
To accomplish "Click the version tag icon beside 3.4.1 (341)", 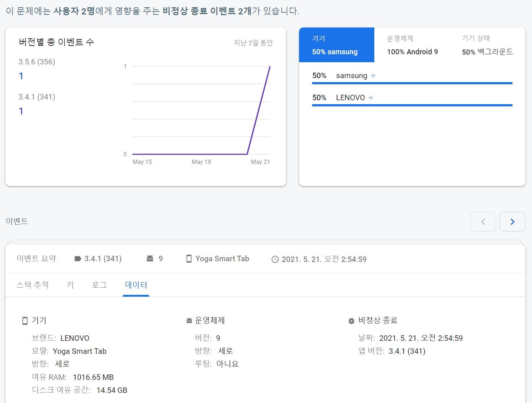I will point(78,259).
